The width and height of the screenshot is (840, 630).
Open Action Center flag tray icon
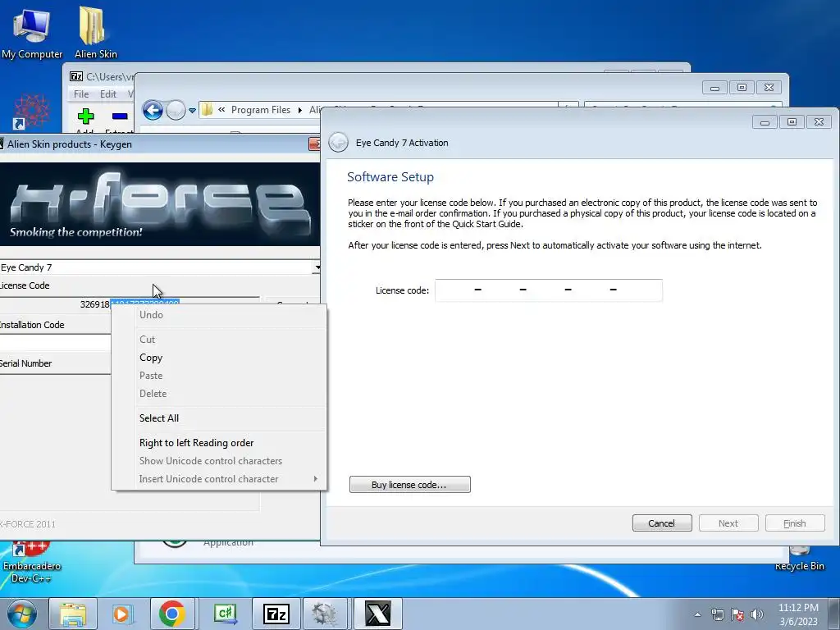click(737, 614)
